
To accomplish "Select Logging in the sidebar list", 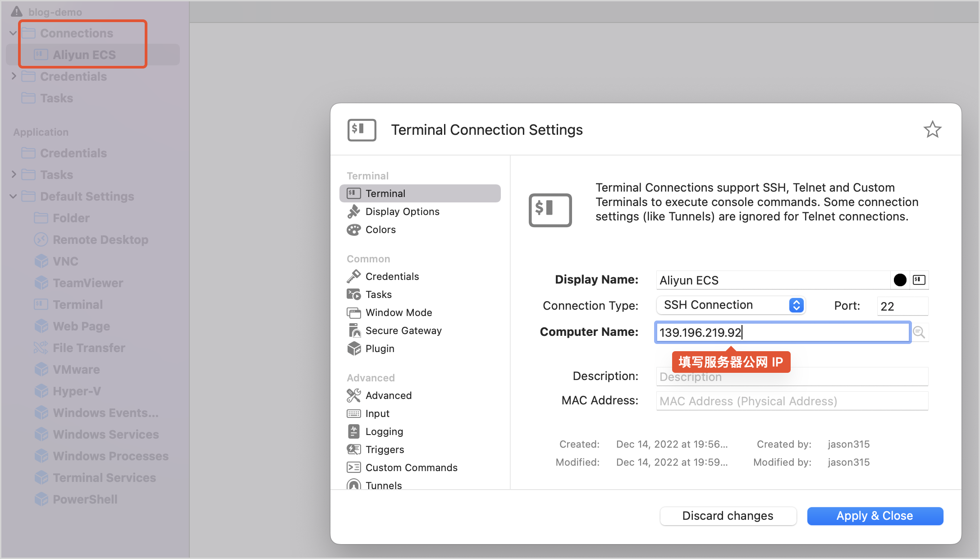I will coord(384,431).
